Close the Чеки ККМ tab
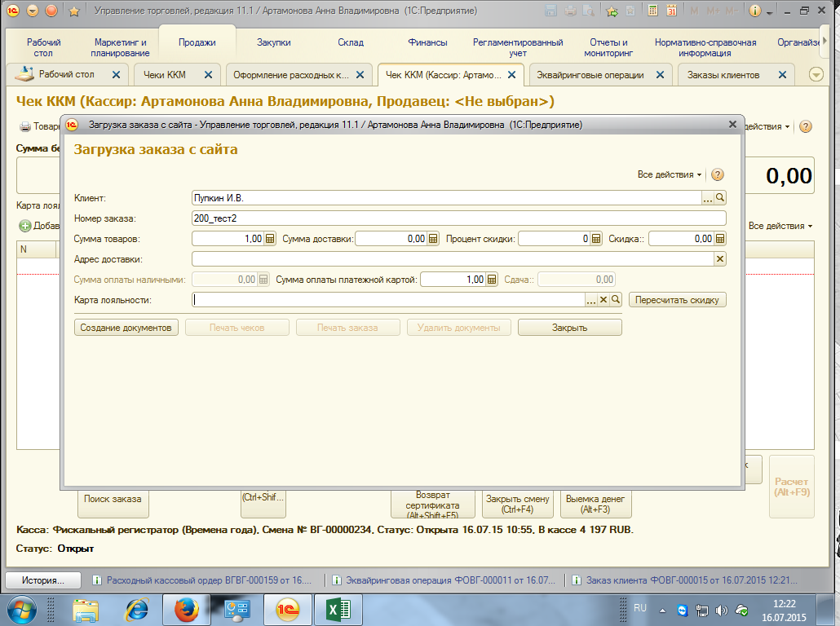840x626 pixels. coord(209,75)
